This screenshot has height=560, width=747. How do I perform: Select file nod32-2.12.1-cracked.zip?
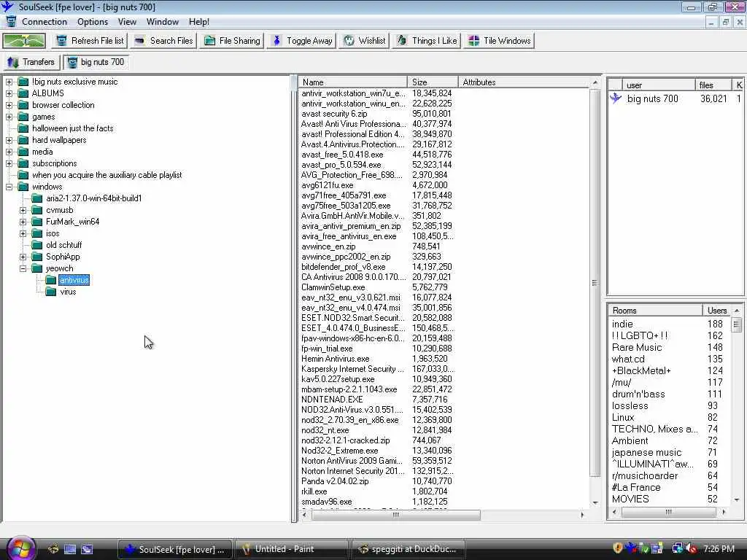coord(345,440)
